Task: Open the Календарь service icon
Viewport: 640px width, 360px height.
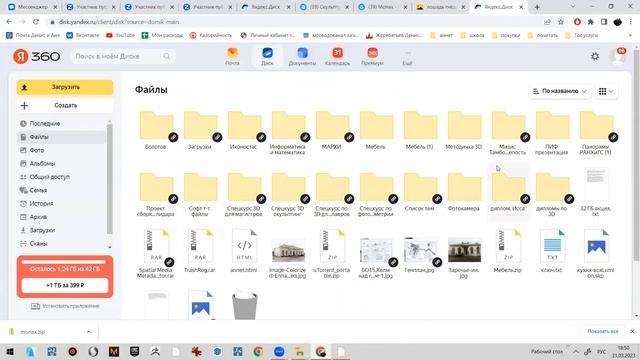Action: tap(337, 56)
